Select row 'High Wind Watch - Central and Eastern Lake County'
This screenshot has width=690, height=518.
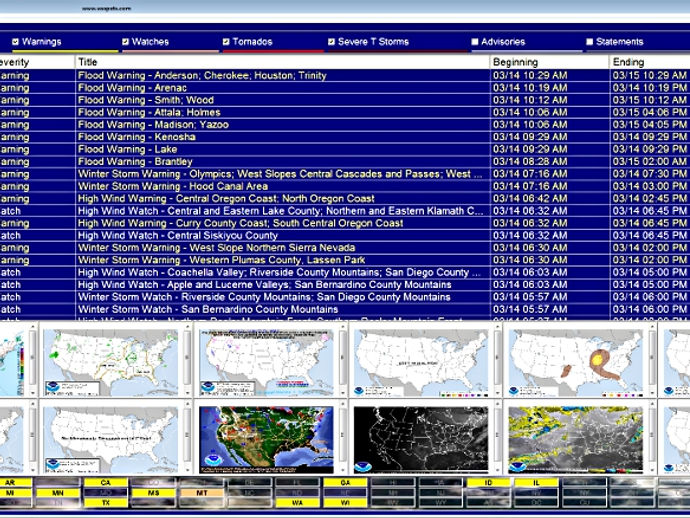345,211
